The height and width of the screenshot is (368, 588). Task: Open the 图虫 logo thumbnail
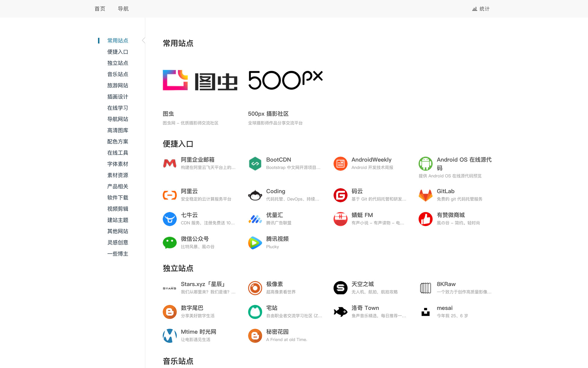click(x=200, y=80)
